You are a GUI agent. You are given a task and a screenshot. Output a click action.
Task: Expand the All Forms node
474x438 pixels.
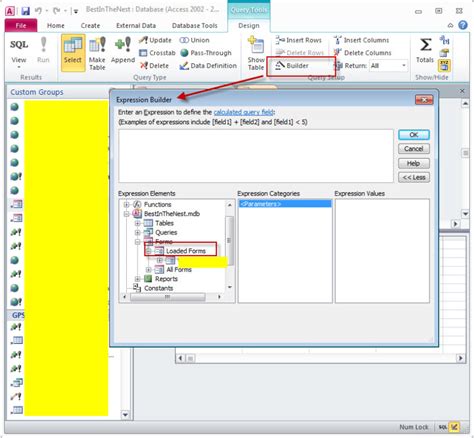[x=149, y=269]
